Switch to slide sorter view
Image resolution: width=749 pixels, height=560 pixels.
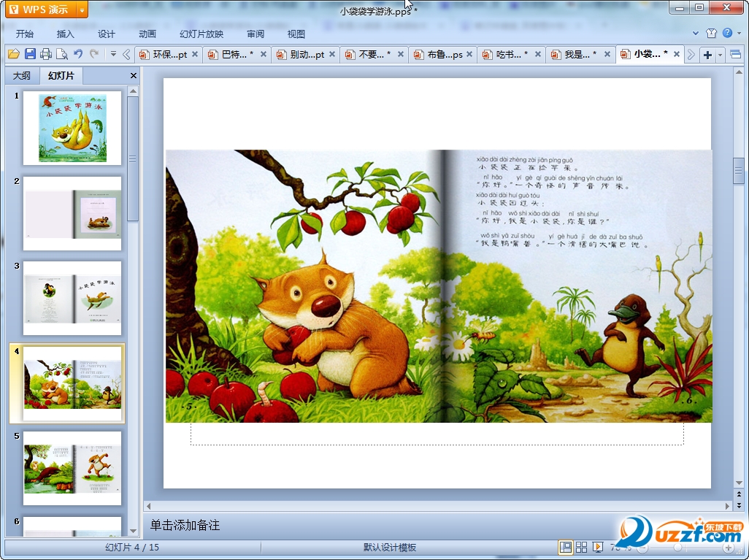(x=581, y=547)
